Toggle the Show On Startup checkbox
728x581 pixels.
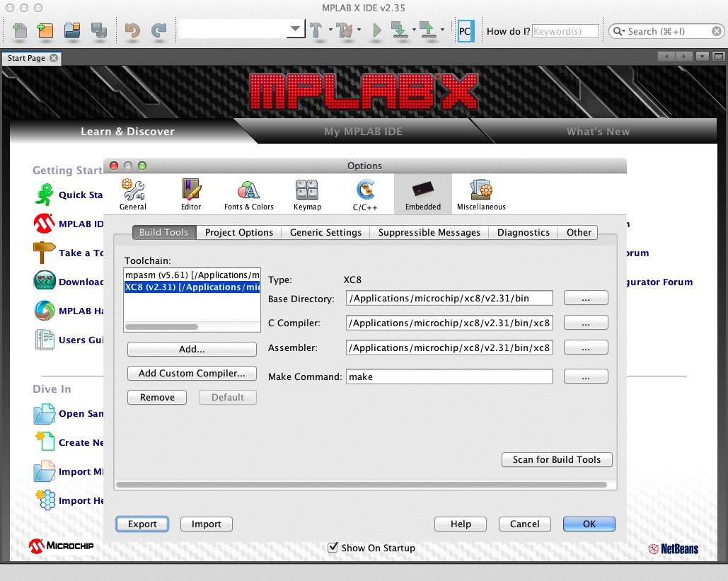333,548
